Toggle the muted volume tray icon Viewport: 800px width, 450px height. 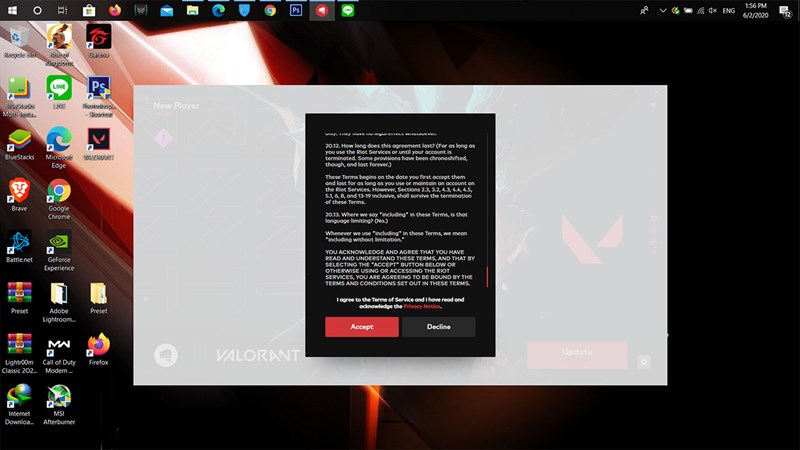click(713, 10)
